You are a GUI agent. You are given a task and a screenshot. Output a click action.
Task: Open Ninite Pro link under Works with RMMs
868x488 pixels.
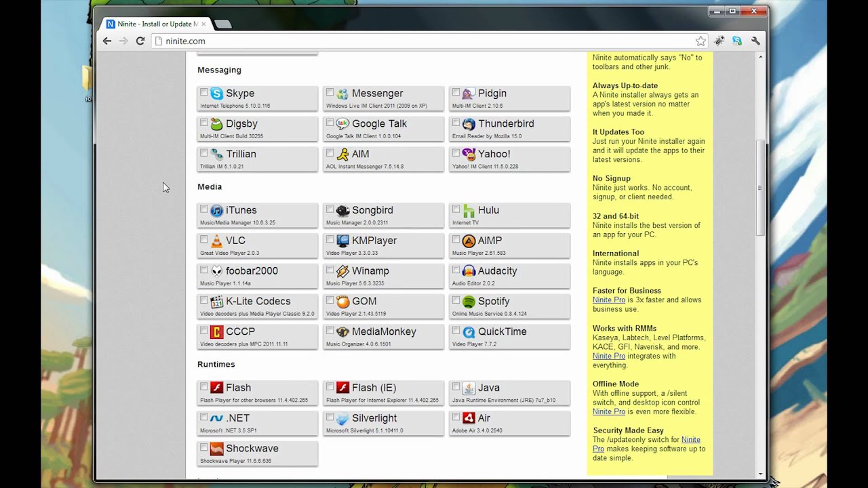(x=609, y=356)
